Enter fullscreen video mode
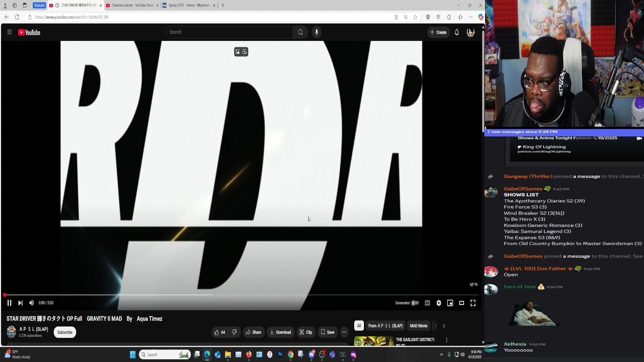Image resolution: width=644 pixels, height=362 pixels. pyautogui.click(x=473, y=303)
